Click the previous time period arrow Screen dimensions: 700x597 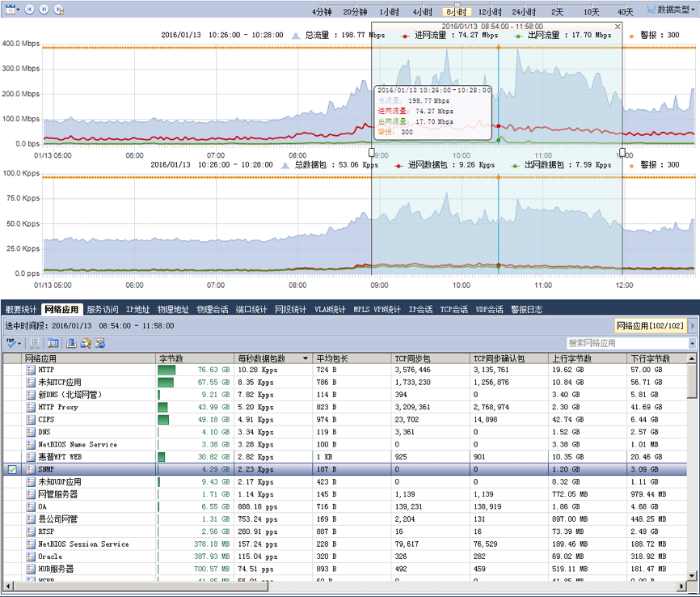pyautogui.click(x=29, y=9)
